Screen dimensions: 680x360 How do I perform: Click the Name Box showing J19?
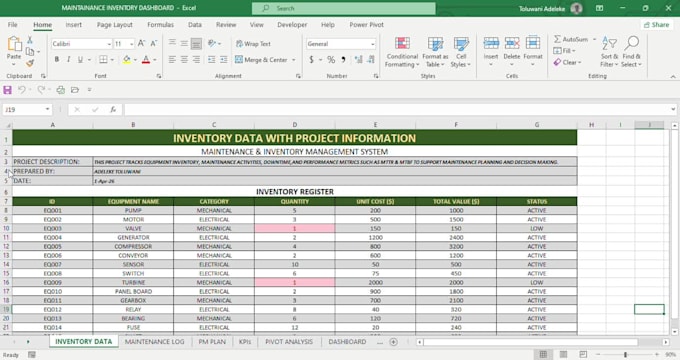27,110
